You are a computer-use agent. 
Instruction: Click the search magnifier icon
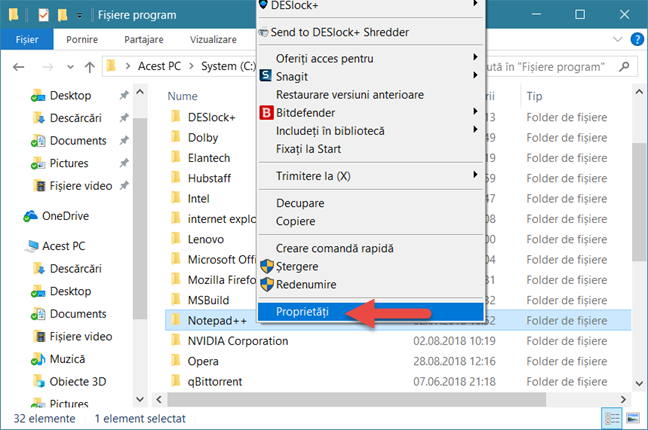[624, 67]
